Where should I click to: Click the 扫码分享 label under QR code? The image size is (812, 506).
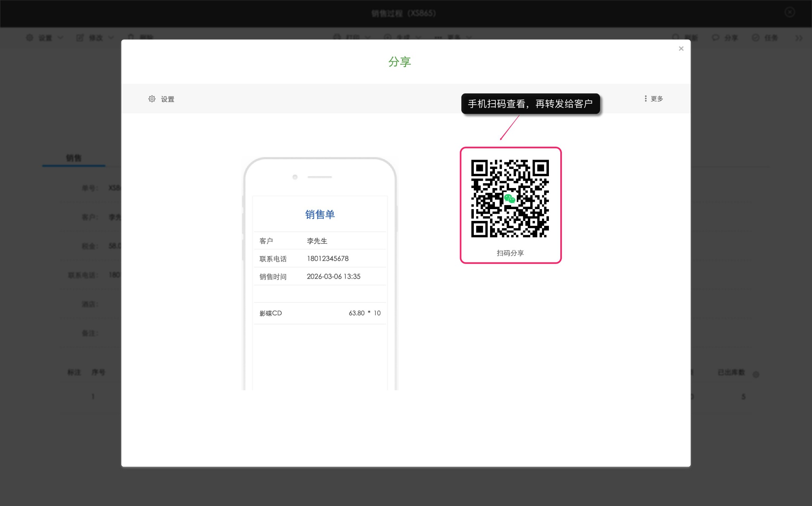tap(510, 253)
